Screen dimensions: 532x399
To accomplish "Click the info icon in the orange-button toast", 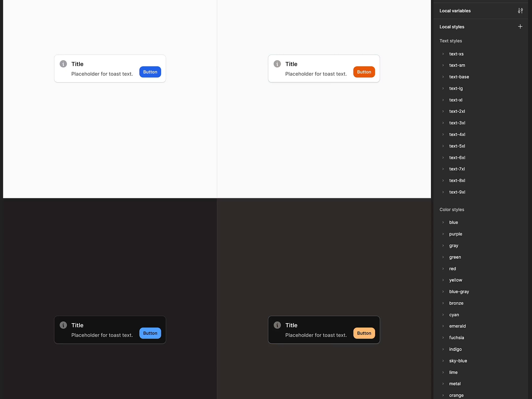I will click(x=277, y=64).
